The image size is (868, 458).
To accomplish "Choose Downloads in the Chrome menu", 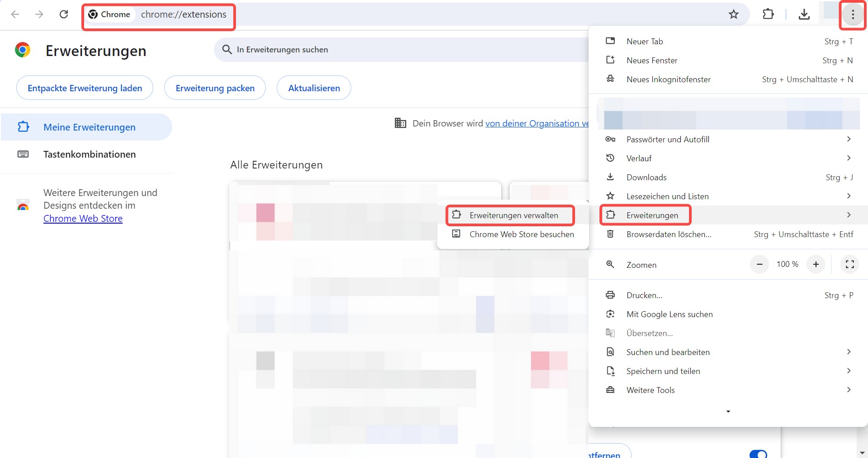I will click(728, 177).
